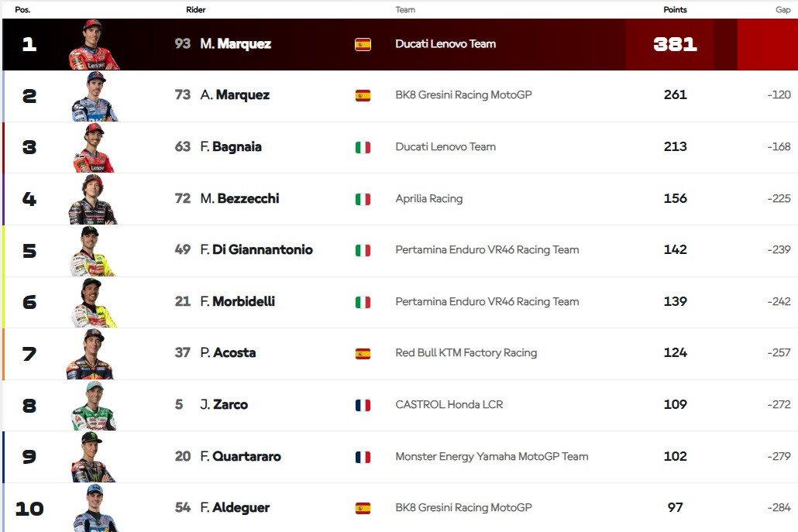Click the Spanish flag beside F. Aldeguer

pyautogui.click(x=363, y=508)
